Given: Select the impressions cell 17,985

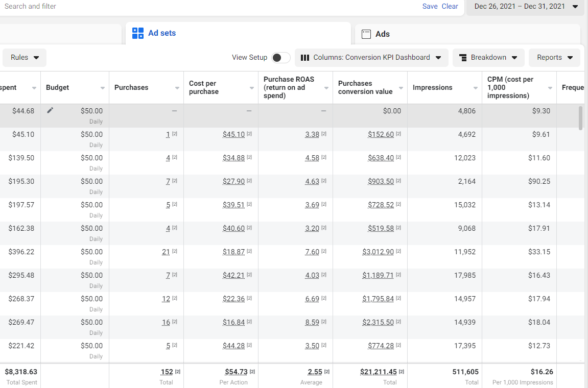Looking at the screenshot, I should click(464, 276).
